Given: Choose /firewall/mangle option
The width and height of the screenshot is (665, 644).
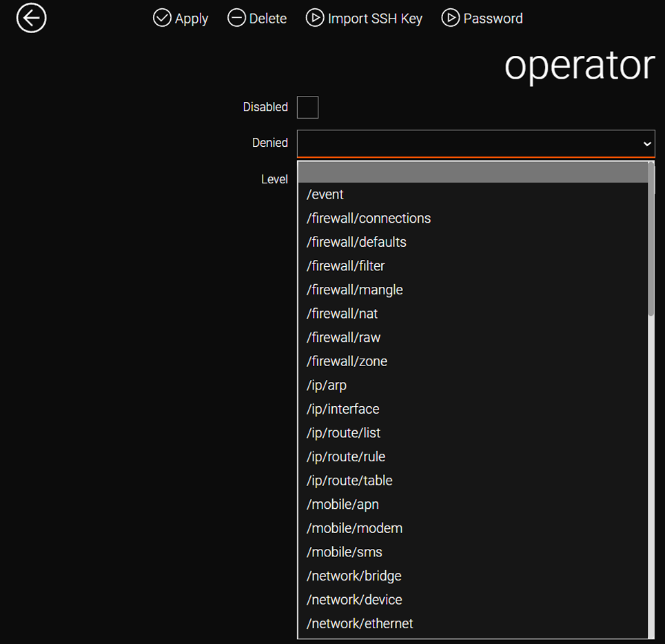Looking at the screenshot, I should tap(473, 290).
